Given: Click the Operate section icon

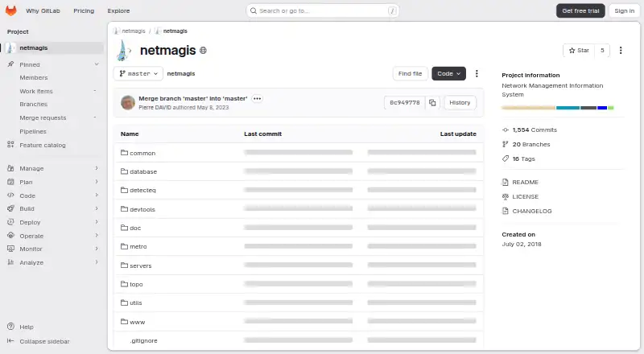Looking at the screenshot, I should [10, 235].
